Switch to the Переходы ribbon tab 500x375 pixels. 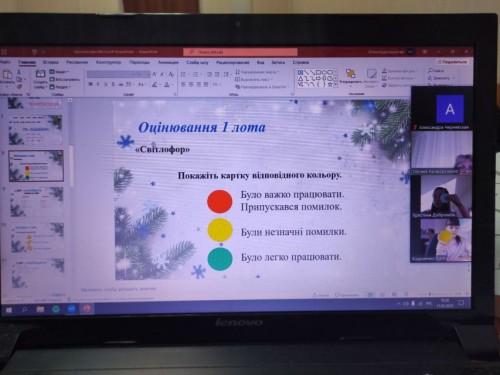140,62
